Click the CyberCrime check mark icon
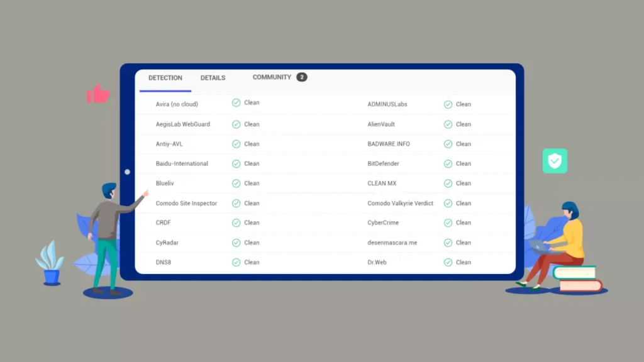 (448, 223)
